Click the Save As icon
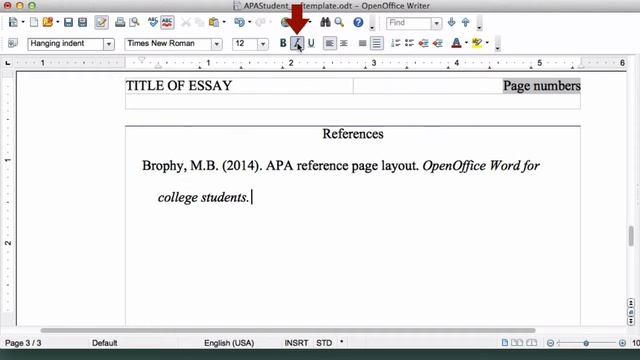Image resolution: width=640 pixels, height=360 pixels. 82,22
